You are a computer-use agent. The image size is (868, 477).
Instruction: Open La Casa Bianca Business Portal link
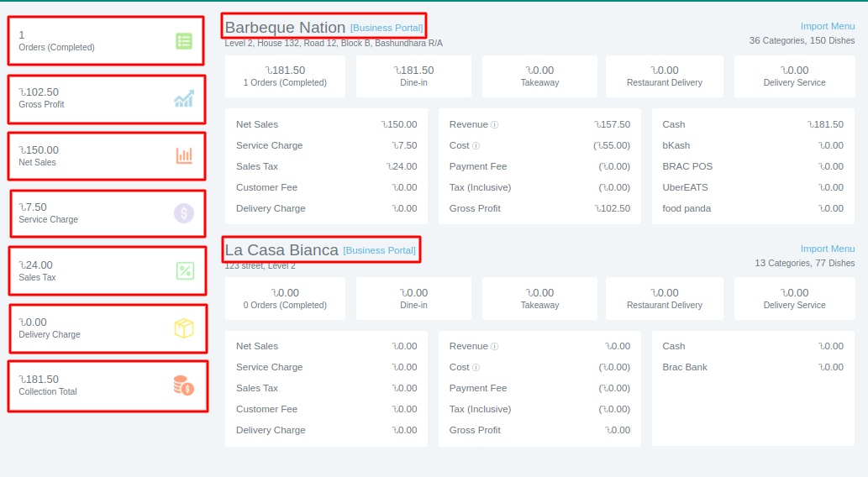tap(379, 250)
